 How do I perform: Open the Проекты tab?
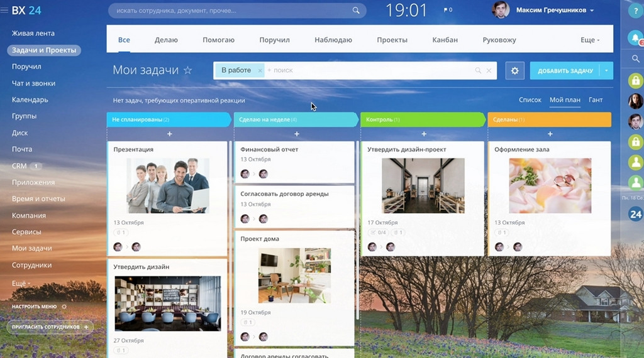(392, 40)
